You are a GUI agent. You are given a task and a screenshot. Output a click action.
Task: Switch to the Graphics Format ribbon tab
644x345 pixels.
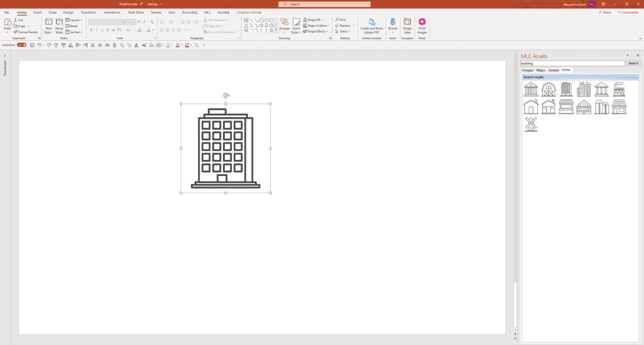pos(249,12)
